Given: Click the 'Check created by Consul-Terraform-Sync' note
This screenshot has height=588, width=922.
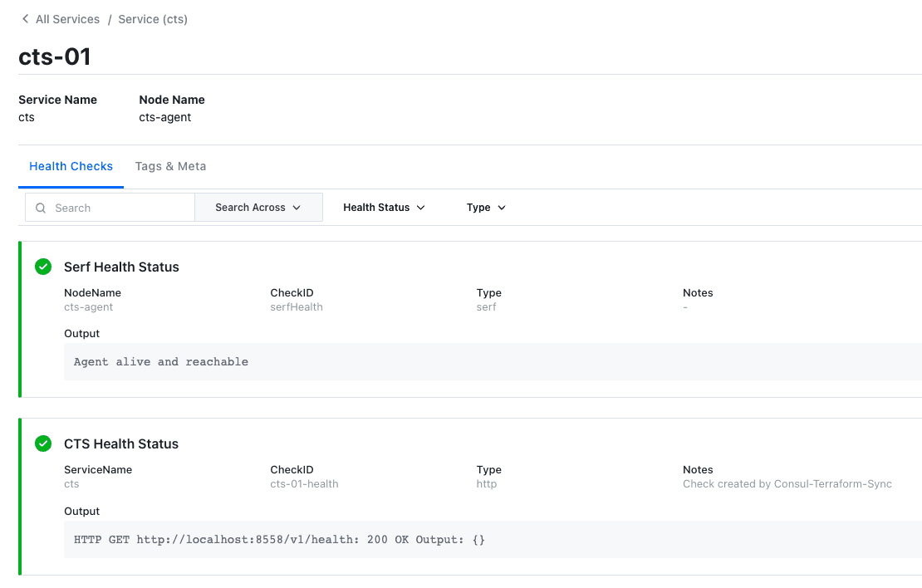Looking at the screenshot, I should click(787, 484).
